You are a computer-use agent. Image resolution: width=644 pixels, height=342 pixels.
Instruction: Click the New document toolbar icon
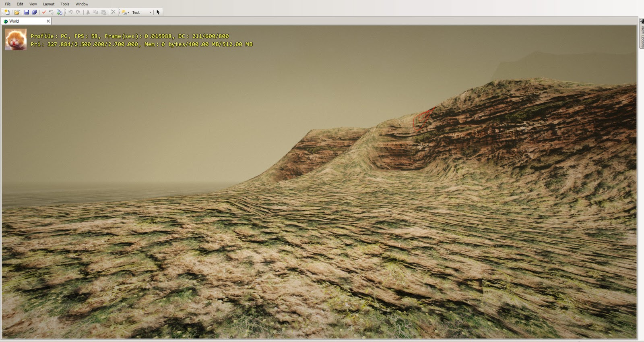pyautogui.click(x=7, y=12)
